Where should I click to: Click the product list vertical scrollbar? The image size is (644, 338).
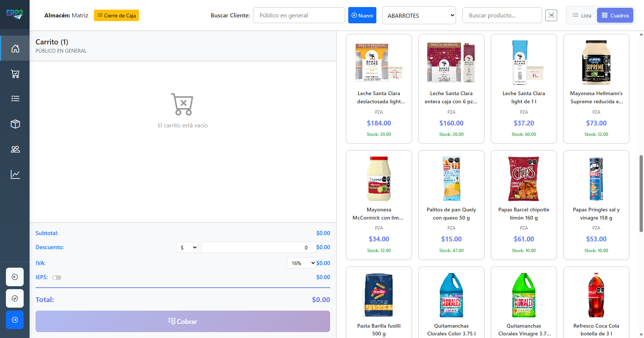pyautogui.click(x=641, y=193)
